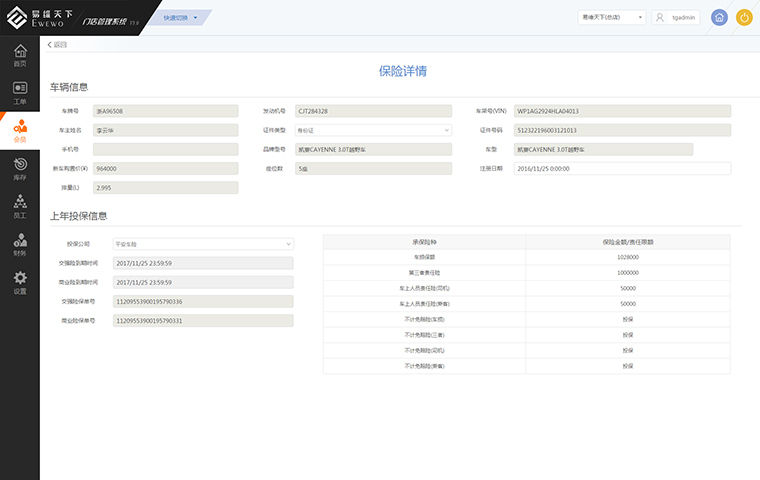Select the 会员 members sidebar icon
The image size is (760, 480).
[19, 131]
